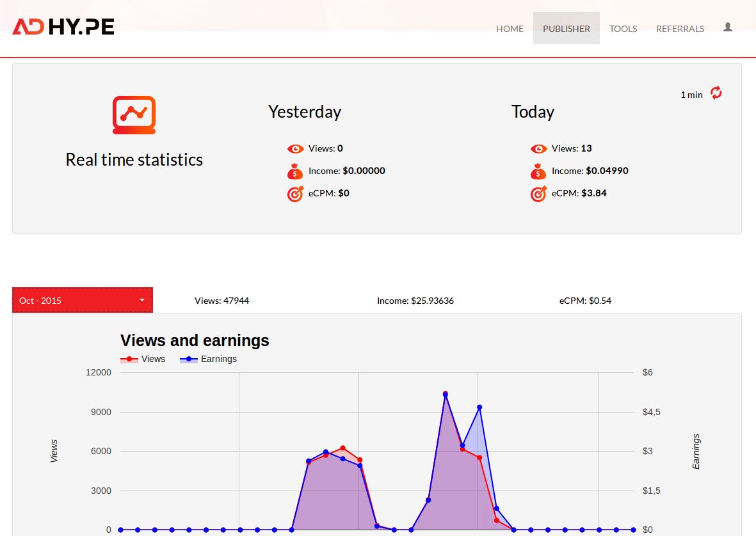Select the PUBLISHER tab
Screen dimensions: 756x536
566,28
